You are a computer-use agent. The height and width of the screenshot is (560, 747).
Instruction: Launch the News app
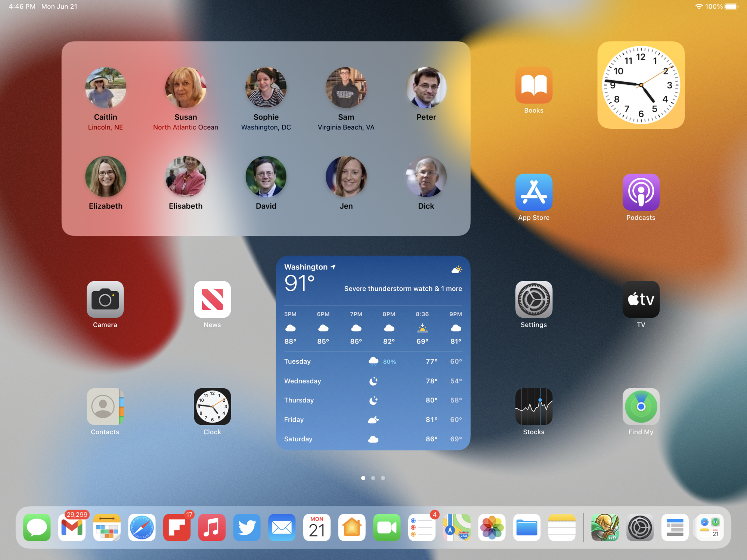pyautogui.click(x=212, y=299)
